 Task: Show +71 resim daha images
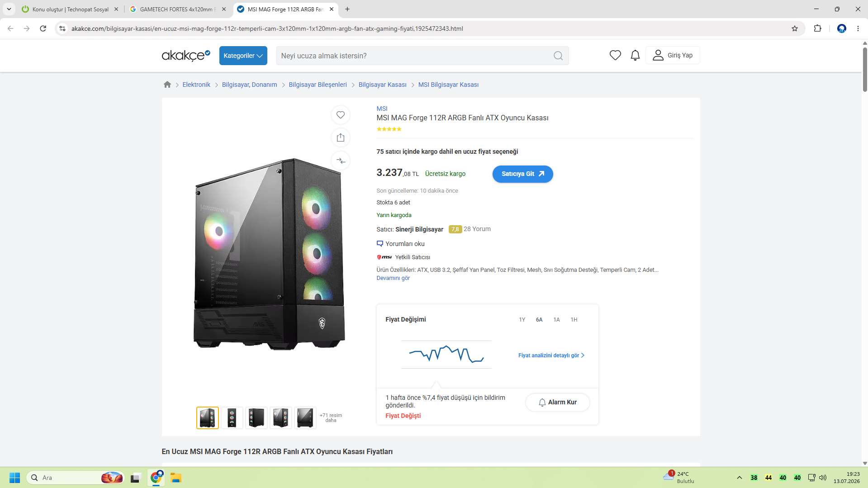[x=331, y=418]
